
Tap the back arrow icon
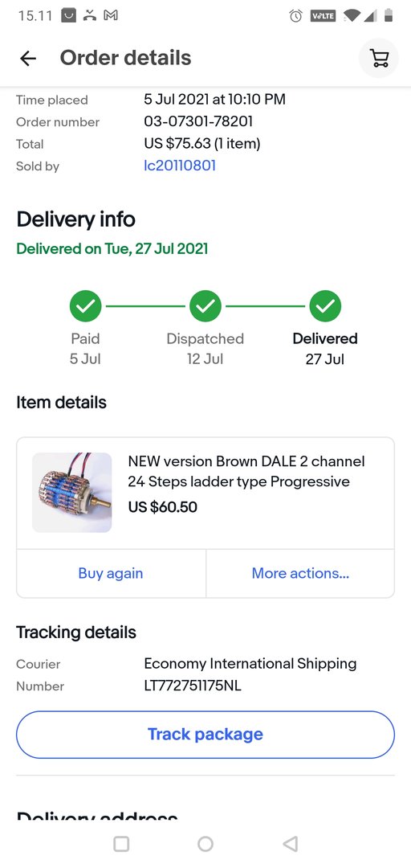pos(27,58)
